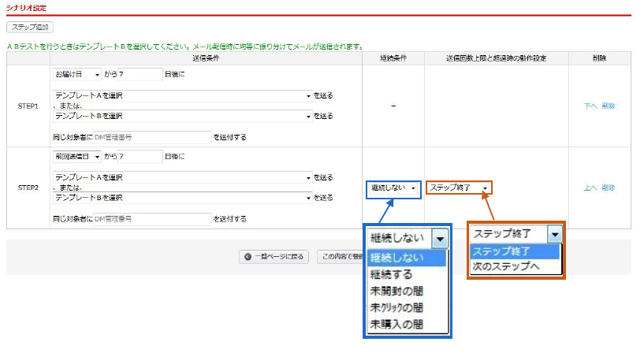Click the ステップ追加 button

(x=30, y=28)
